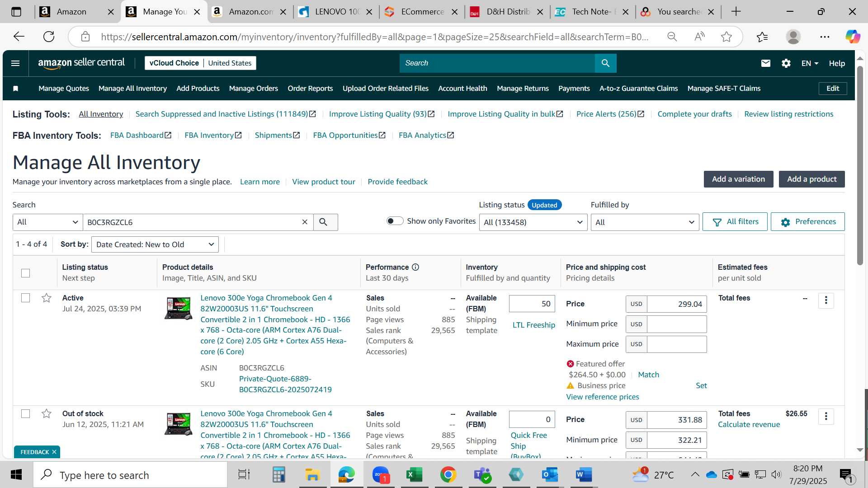Click the Seller Central header Search field
The image size is (868, 488).
[x=497, y=63]
